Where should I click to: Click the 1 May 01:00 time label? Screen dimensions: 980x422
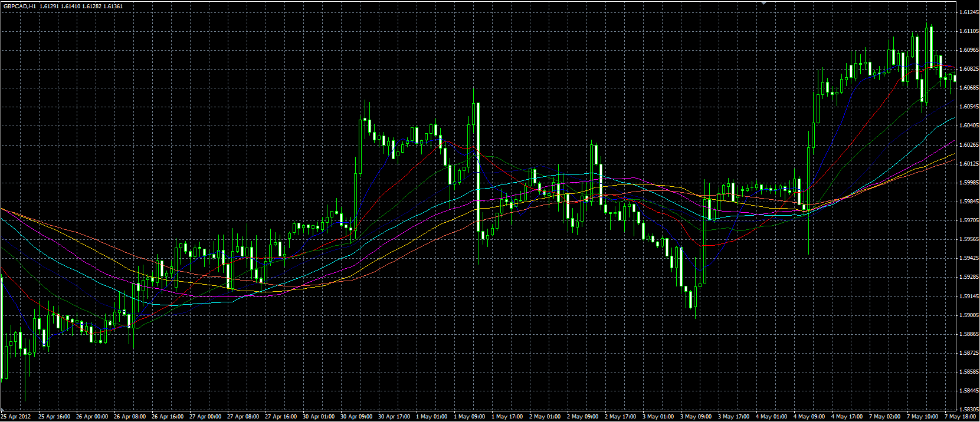(x=431, y=417)
